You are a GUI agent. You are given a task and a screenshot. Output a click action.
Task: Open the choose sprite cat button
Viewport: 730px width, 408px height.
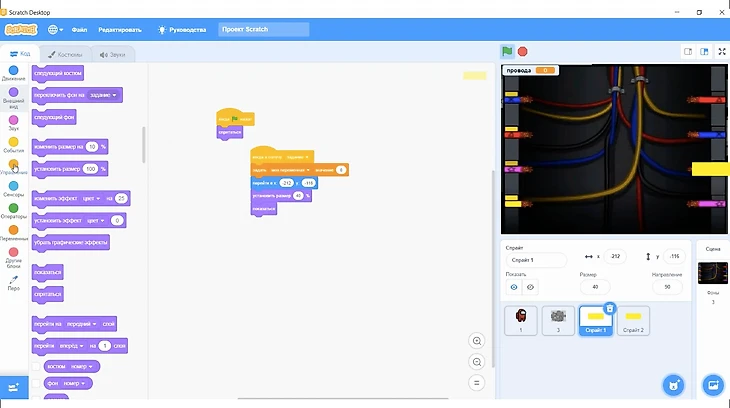coord(674,385)
